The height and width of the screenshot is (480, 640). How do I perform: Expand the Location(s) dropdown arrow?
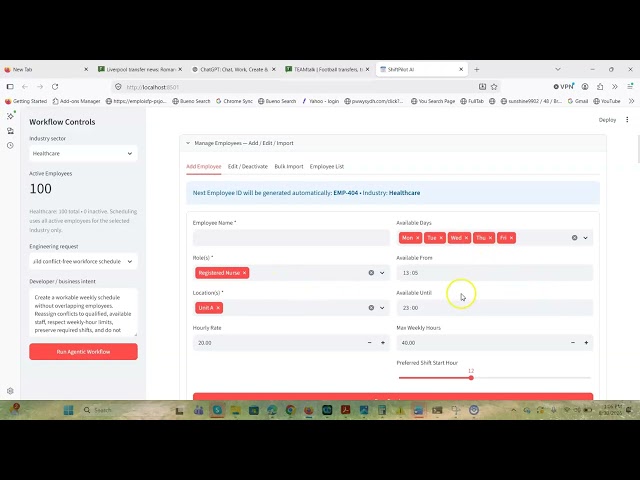pyautogui.click(x=382, y=308)
